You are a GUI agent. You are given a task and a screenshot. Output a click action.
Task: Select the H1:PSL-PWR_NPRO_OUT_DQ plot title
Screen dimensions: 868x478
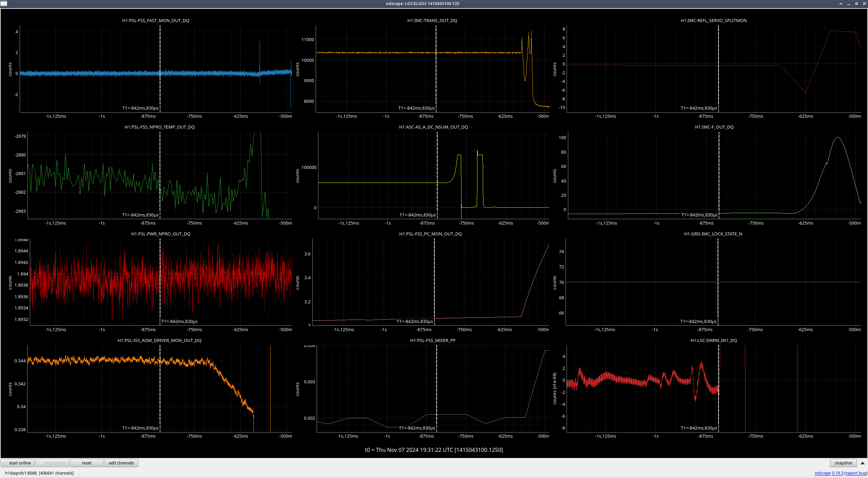click(x=160, y=234)
